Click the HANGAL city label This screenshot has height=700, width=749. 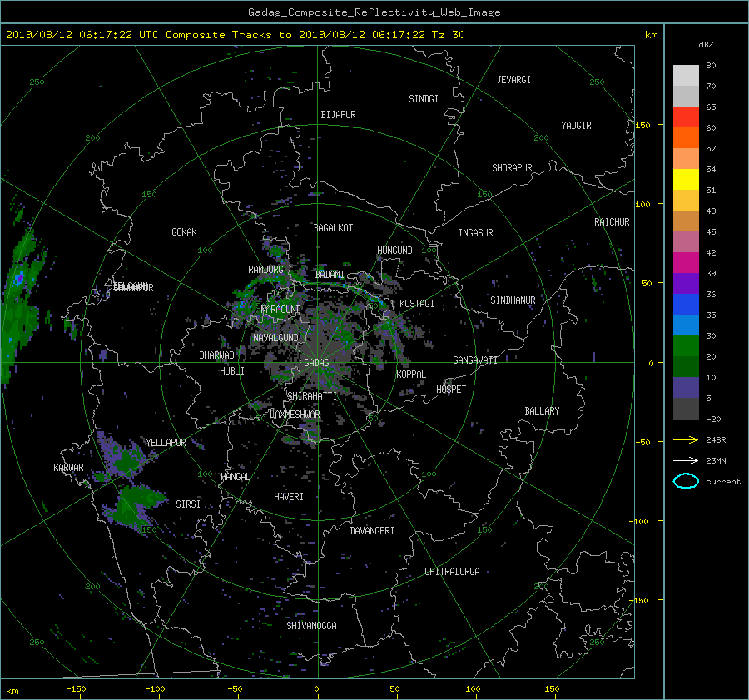pos(235,477)
